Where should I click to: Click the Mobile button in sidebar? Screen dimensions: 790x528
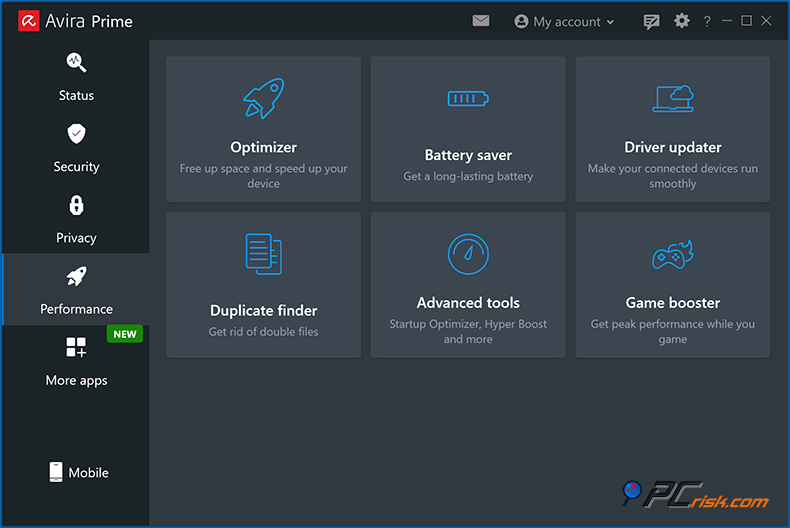78,472
